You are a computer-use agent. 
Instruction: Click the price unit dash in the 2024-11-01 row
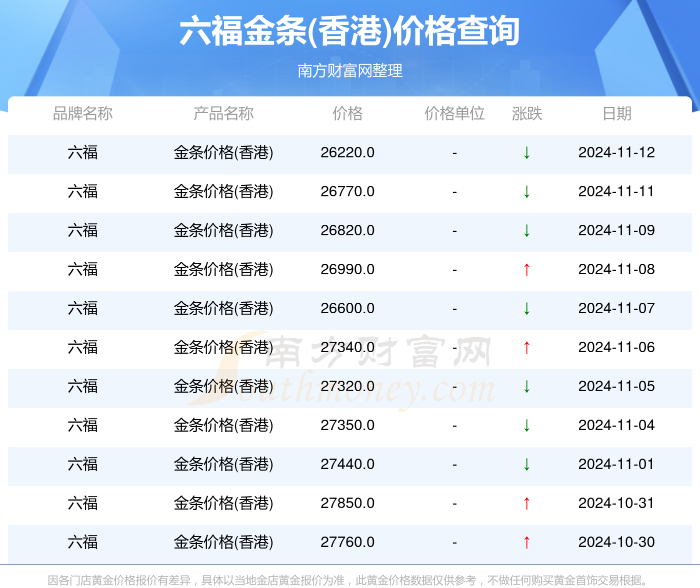click(454, 465)
